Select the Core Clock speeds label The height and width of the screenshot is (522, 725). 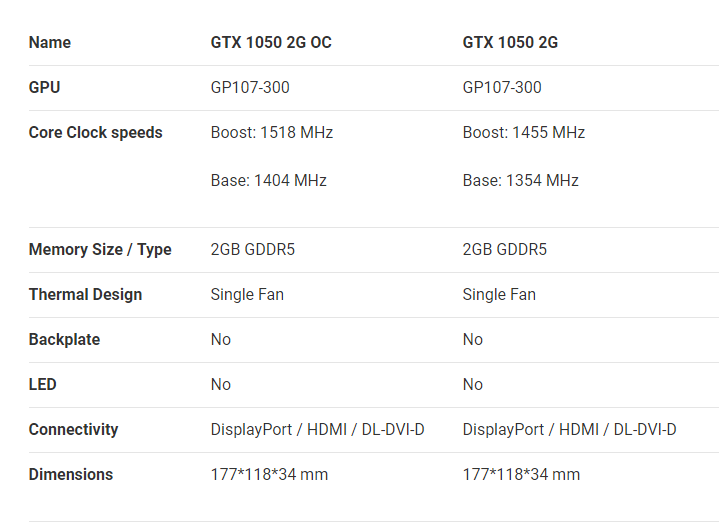pyautogui.click(x=96, y=133)
